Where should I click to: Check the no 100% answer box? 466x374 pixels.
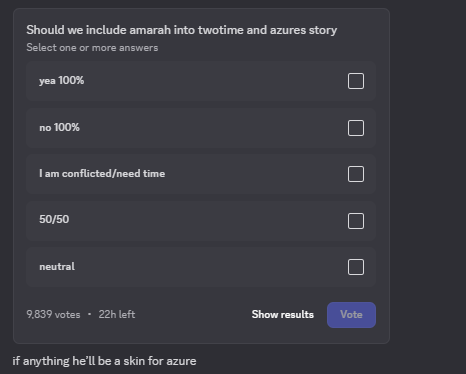click(x=356, y=128)
